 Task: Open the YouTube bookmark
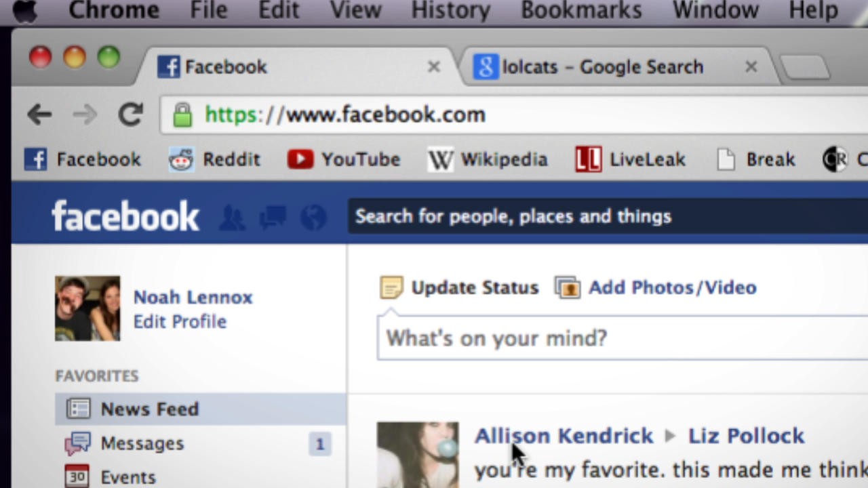pyautogui.click(x=344, y=159)
